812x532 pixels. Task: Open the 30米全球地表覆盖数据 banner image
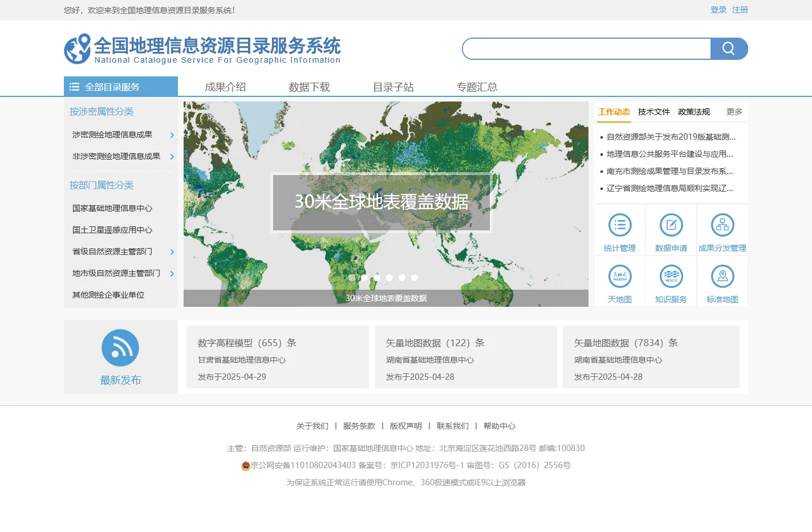386,204
